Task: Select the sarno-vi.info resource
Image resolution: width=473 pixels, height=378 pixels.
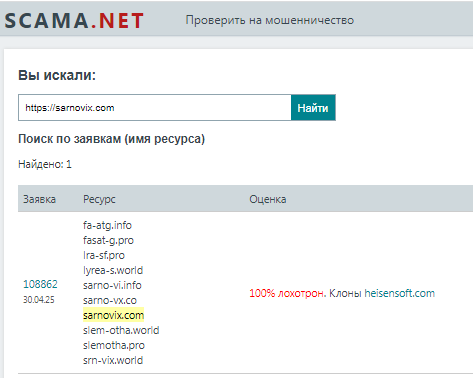Action: click(x=112, y=285)
